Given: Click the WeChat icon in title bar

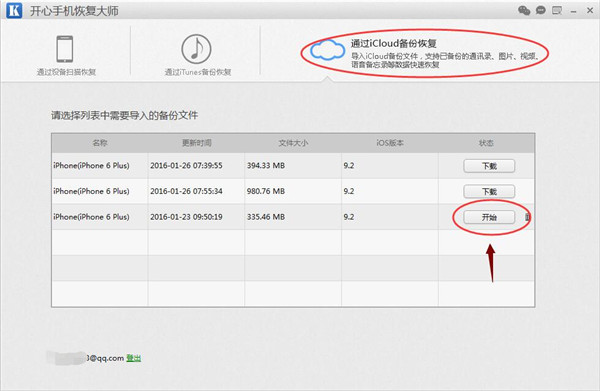Looking at the screenshot, I should click(x=524, y=10).
